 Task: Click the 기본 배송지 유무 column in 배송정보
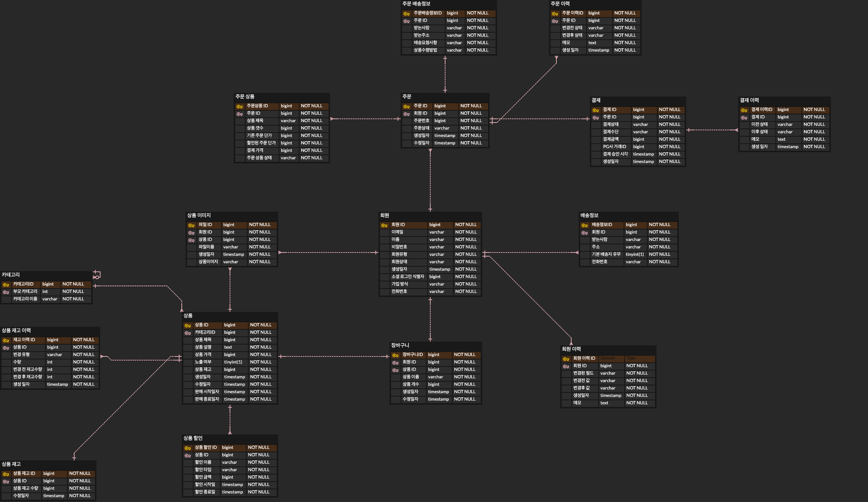(x=606, y=254)
